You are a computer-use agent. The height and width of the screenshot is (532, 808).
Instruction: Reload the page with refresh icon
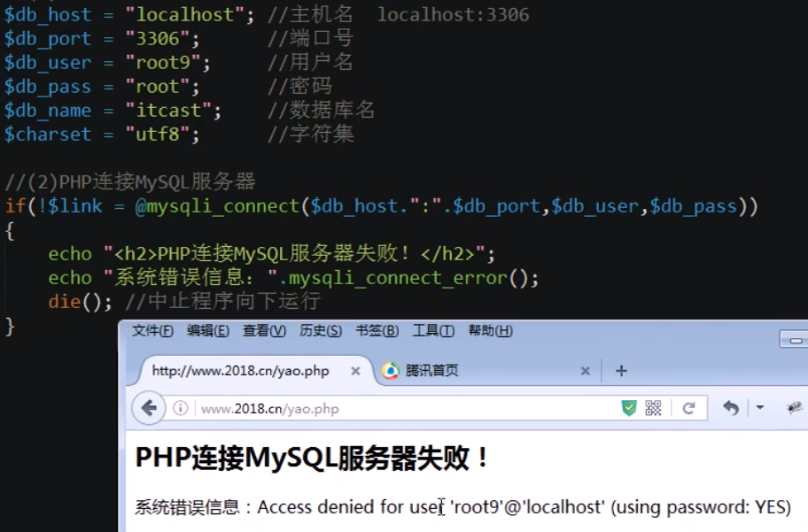pos(688,408)
